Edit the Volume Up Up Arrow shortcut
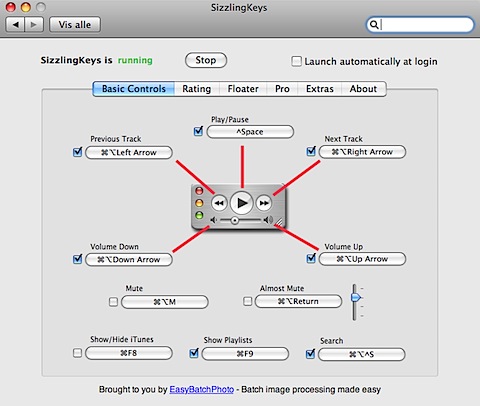Image resolution: width=480 pixels, height=406 pixels. click(x=362, y=259)
